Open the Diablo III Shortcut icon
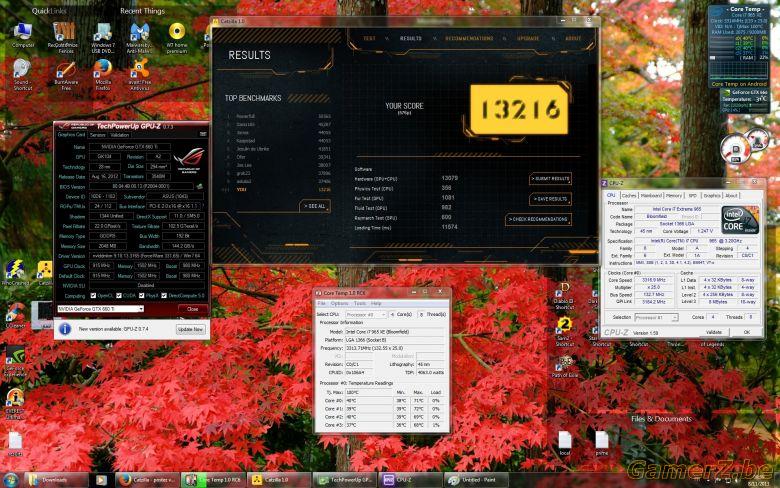780x488 pixels. [564, 296]
